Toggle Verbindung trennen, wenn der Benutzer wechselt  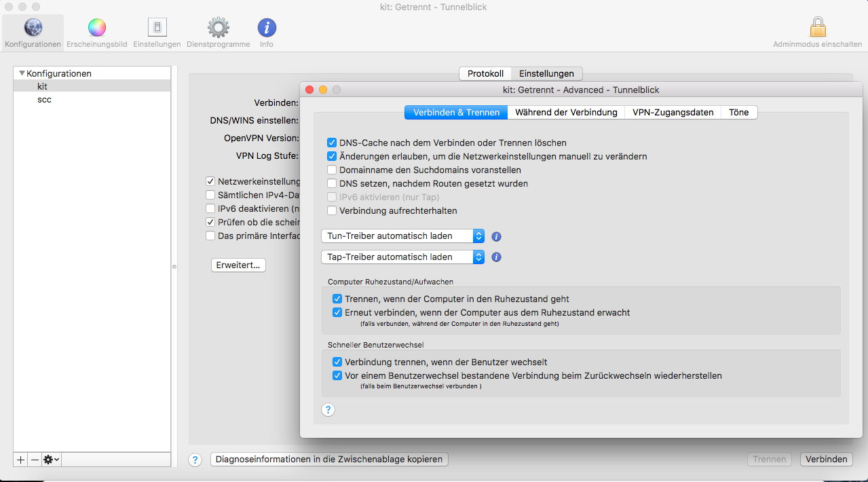point(337,363)
